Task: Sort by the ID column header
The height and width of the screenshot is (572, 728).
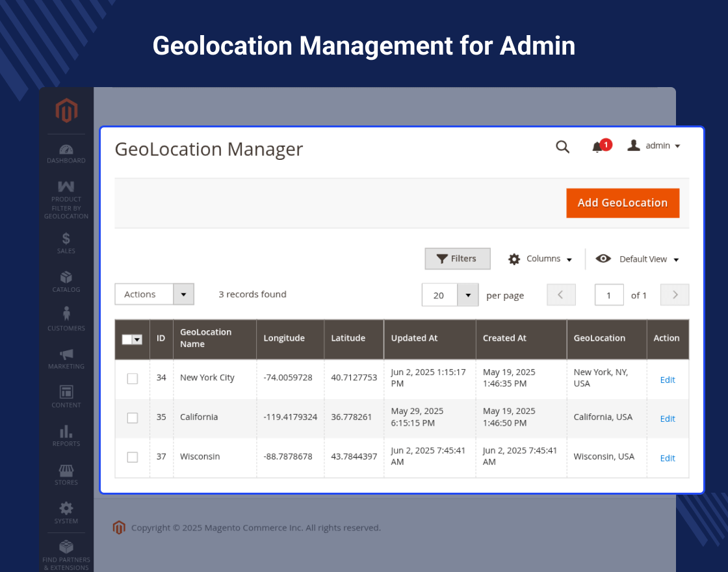Action: 161,339
